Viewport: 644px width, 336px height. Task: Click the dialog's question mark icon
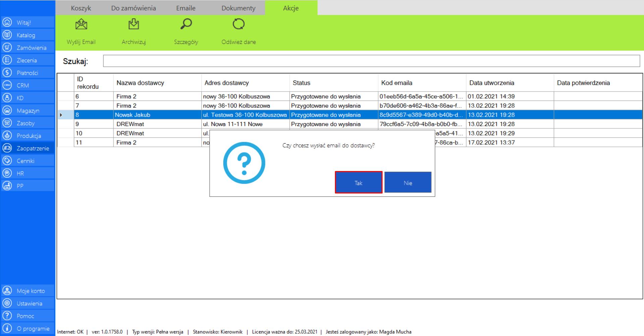pos(244,163)
